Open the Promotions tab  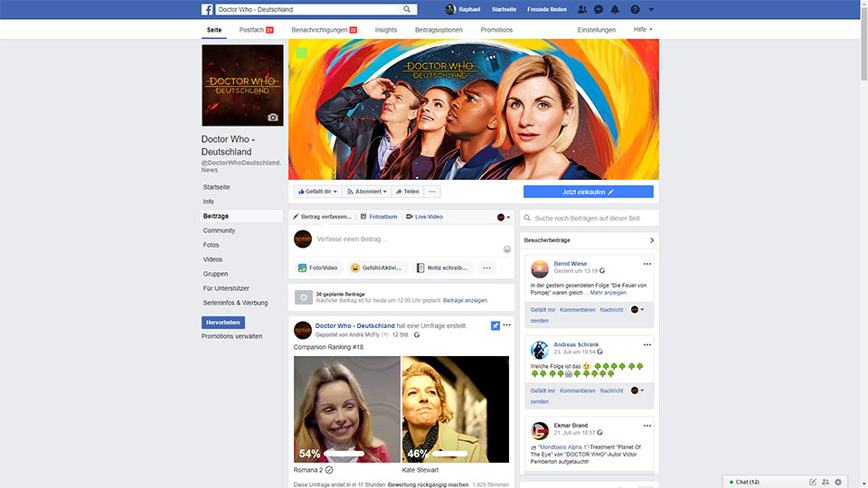click(496, 30)
